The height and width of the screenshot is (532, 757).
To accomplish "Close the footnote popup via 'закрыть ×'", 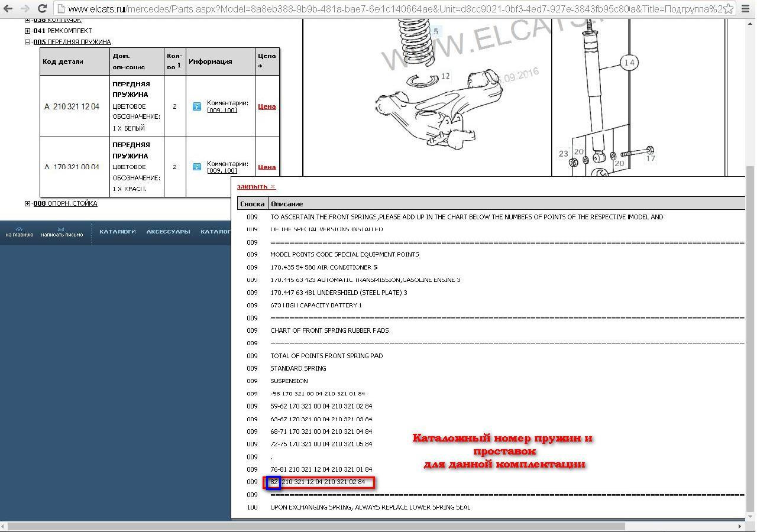I will coord(256,186).
